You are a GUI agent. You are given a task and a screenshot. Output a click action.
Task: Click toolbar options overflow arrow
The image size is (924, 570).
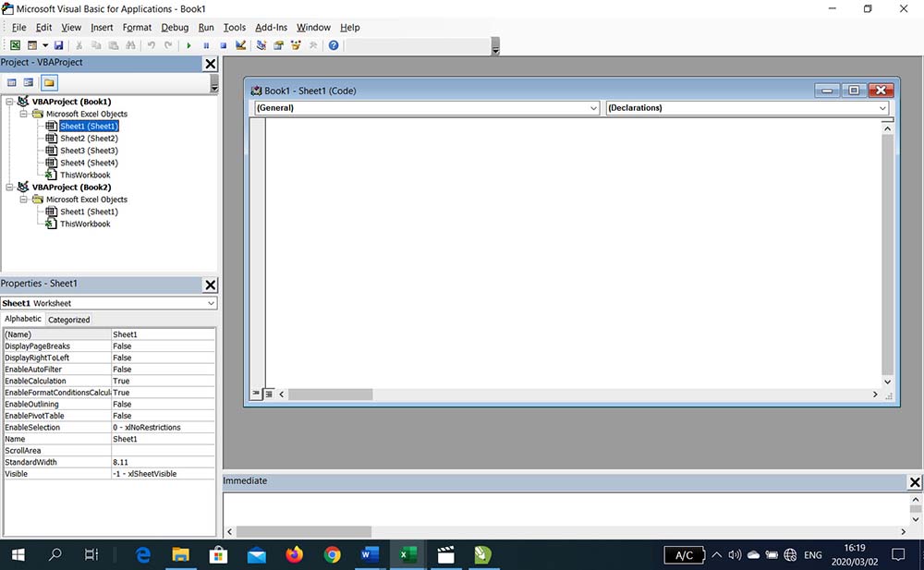(x=495, y=46)
